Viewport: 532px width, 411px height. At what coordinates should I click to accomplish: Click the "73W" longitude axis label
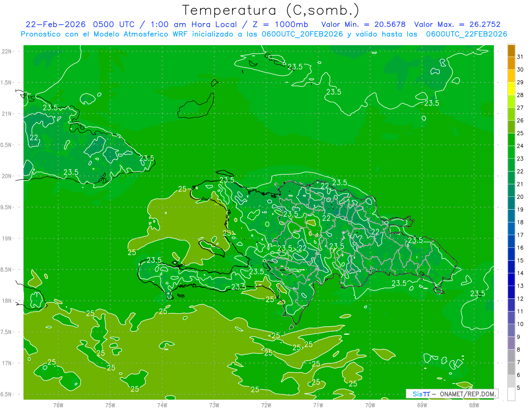point(214,405)
